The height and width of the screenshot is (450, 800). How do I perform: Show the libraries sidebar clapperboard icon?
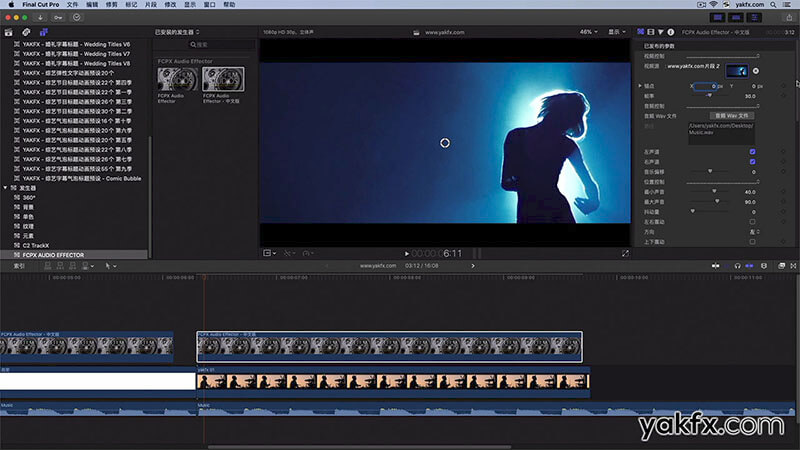[x=9, y=32]
